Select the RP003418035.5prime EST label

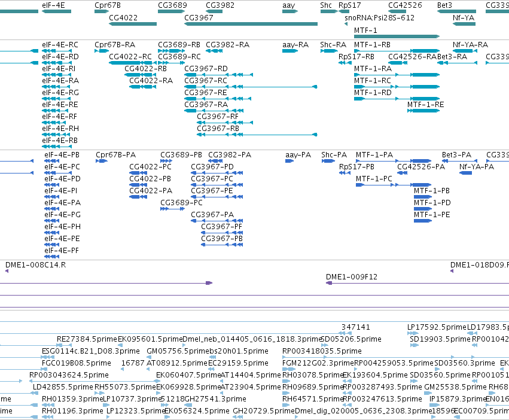[x=322, y=351]
